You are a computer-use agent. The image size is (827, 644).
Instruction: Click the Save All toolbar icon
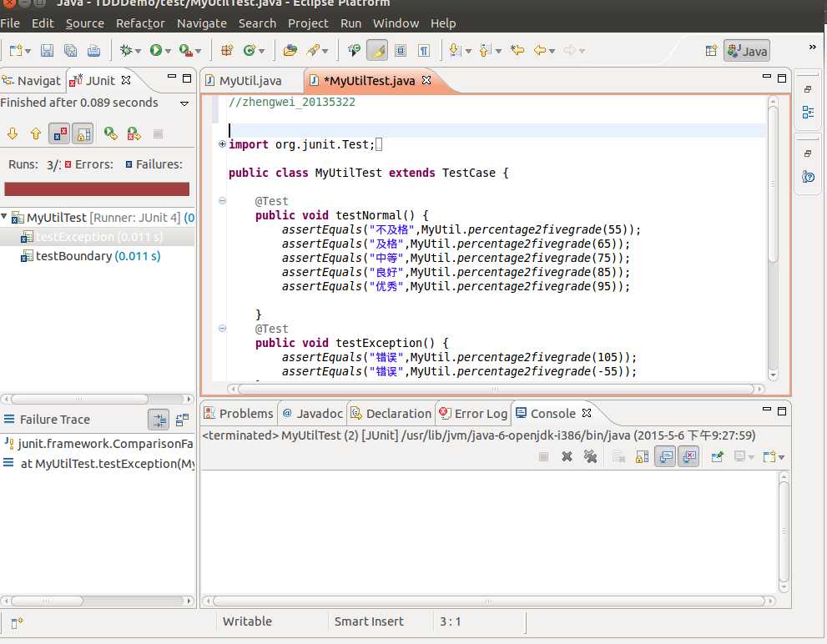(70, 51)
